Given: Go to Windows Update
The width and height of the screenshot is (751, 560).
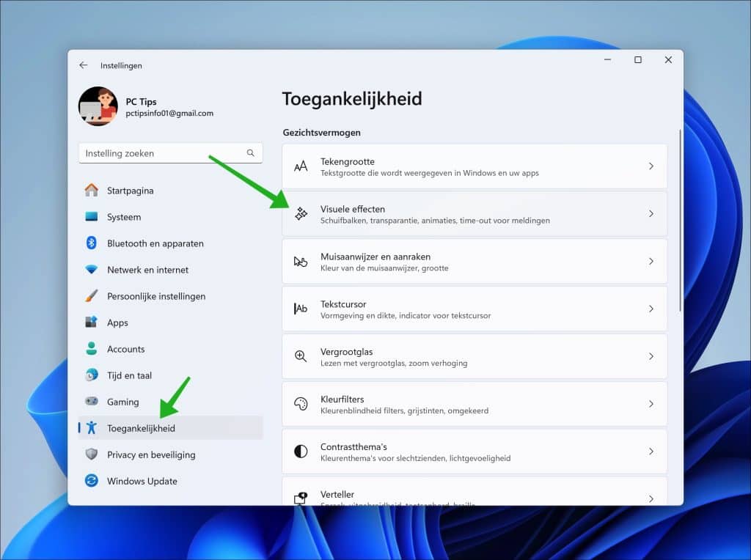Looking at the screenshot, I should 170,481.
